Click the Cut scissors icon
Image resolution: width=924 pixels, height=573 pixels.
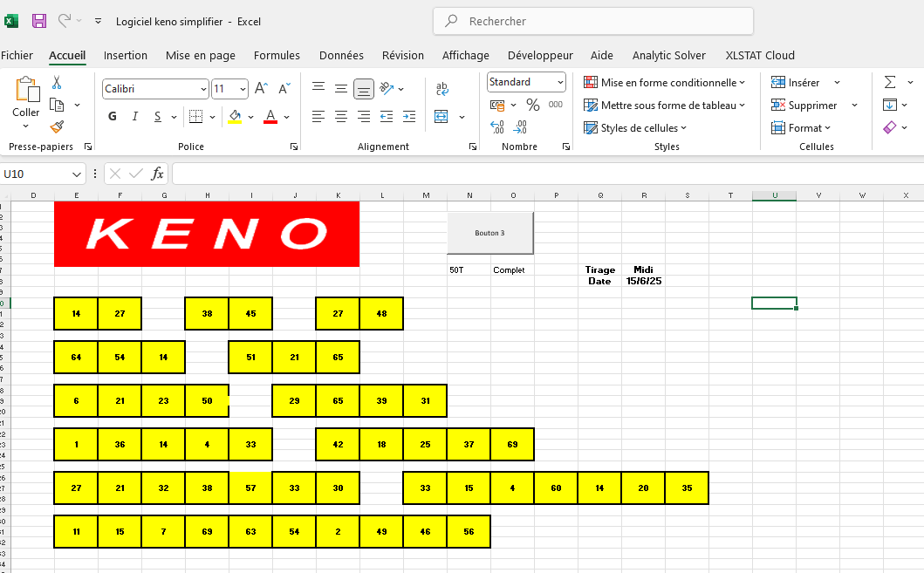click(x=57, y=83)
